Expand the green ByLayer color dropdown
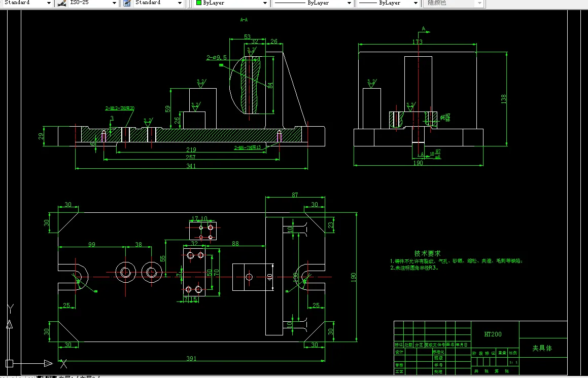The width and height of the screenshot is (588, 378). [x=265, y=3]
